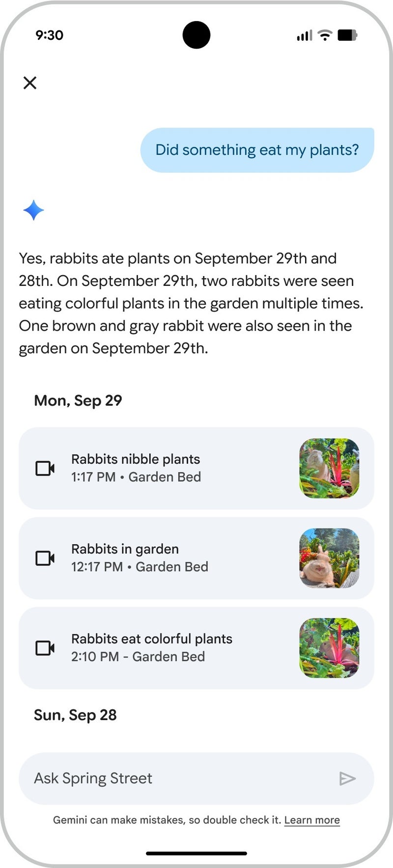
Task: Open the Rabbits nibble plants thumbnail
Action: pos(329,468)
